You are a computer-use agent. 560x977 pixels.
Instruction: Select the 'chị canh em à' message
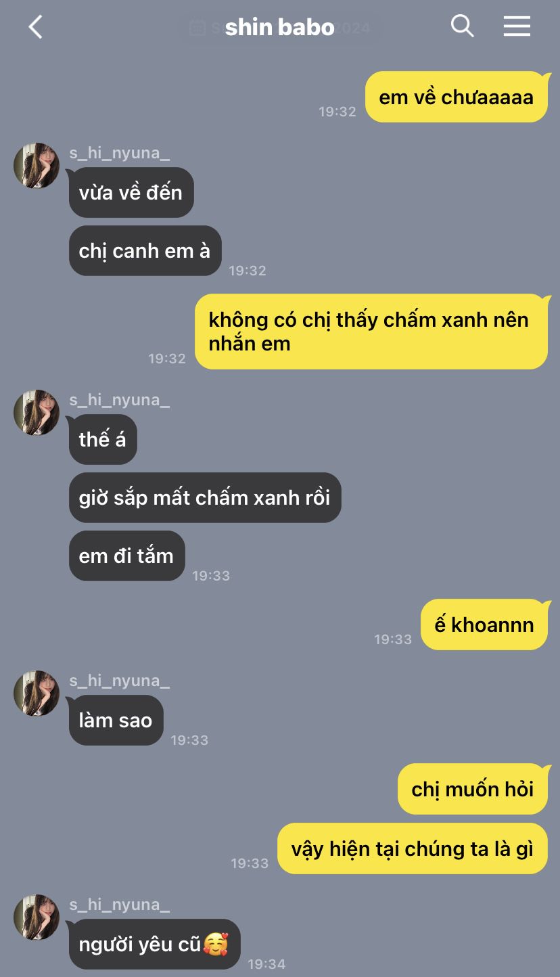click(145, 250)
